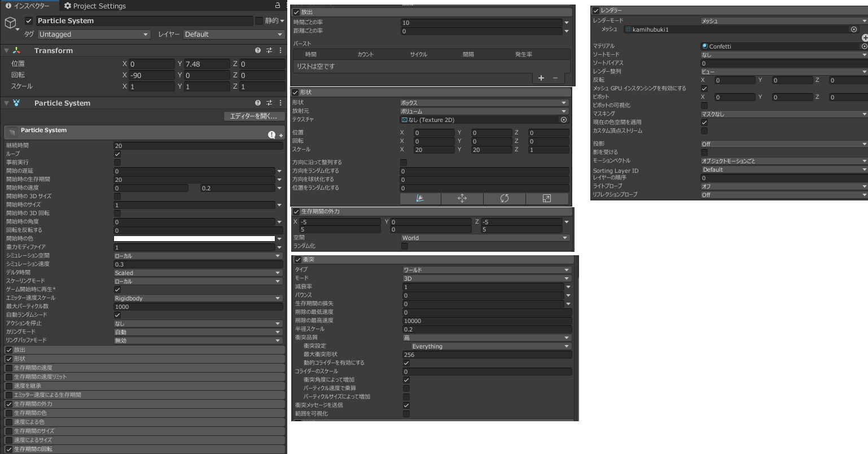
Task: Click Particle System component three-dot menu
Action: 280,103
